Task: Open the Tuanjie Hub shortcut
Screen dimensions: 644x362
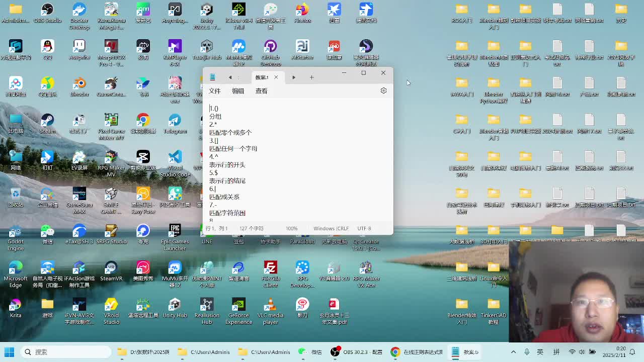Action: [x=207, y=50]
